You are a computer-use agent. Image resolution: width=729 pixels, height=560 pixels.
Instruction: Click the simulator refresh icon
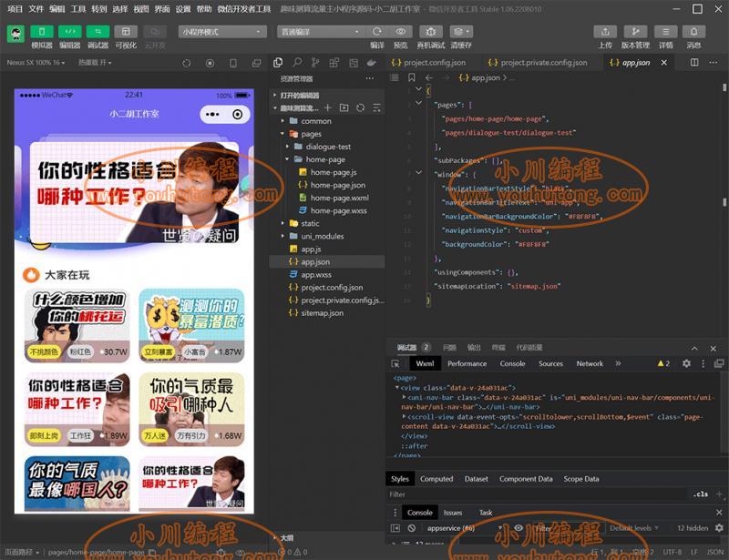click(x=187, y=63)
